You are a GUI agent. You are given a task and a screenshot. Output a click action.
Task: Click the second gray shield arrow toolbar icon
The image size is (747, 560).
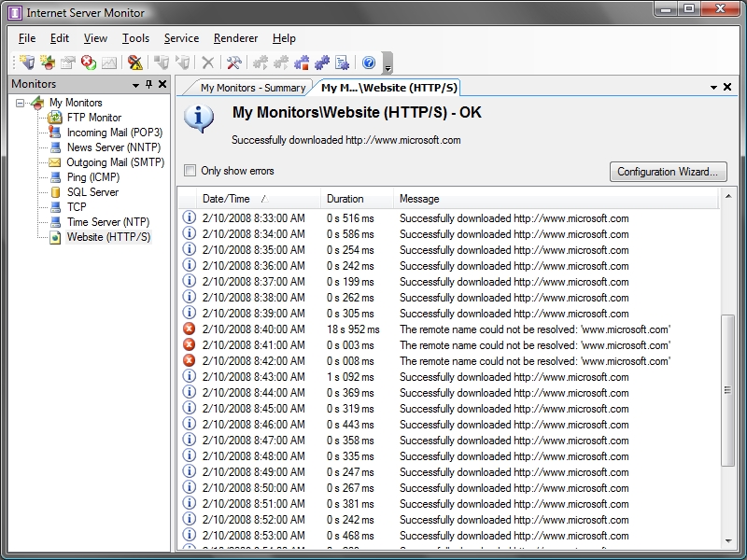(x=182, y=63)
